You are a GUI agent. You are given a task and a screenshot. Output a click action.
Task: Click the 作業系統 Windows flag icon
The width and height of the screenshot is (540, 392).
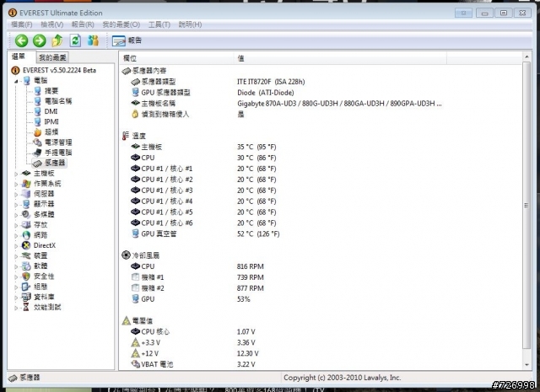click(x=26, y=184)
